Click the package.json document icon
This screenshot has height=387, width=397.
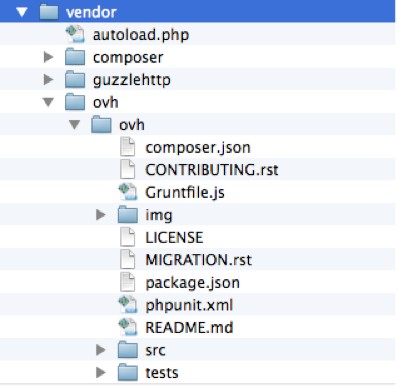[x=127, y=282]
